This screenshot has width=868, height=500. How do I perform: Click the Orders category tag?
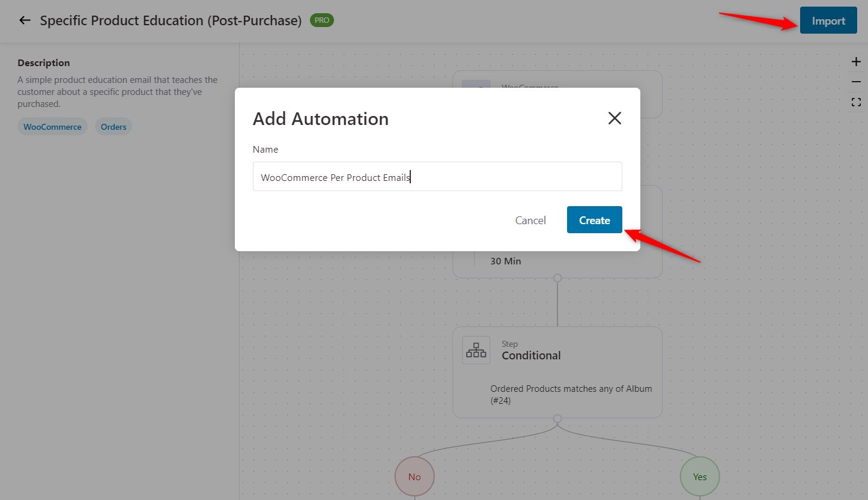click(x=113, y=126)
